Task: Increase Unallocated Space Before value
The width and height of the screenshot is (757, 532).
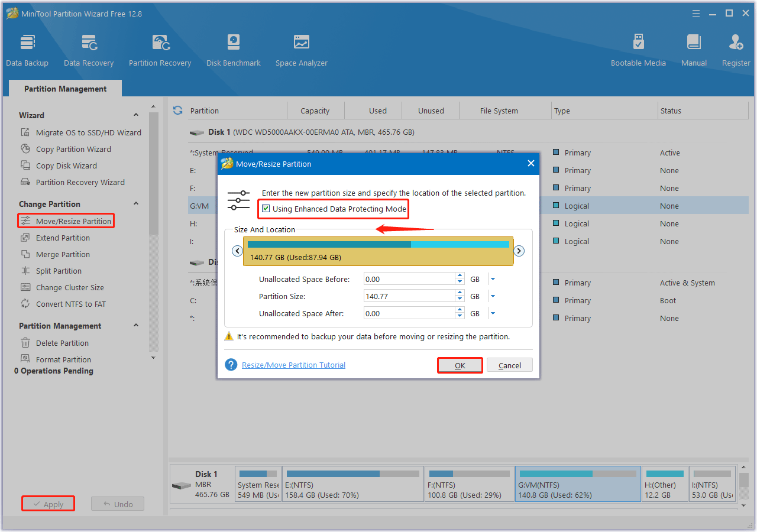Action: pyautogui.click(x=460, y=276)
